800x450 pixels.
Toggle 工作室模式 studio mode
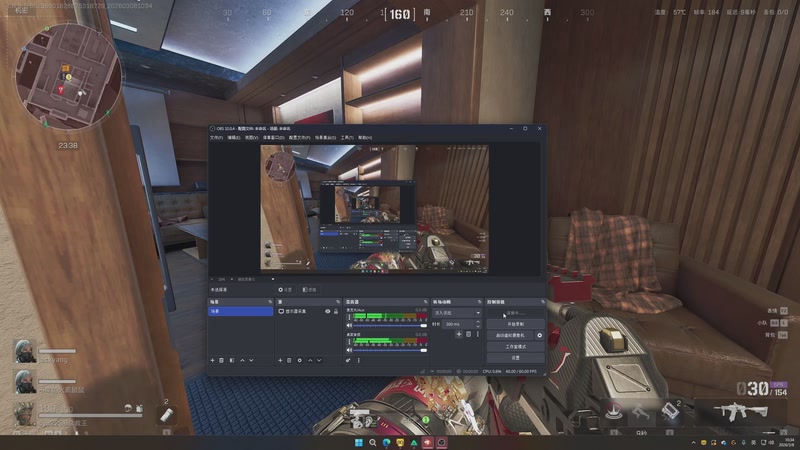(x=515, y=346)
